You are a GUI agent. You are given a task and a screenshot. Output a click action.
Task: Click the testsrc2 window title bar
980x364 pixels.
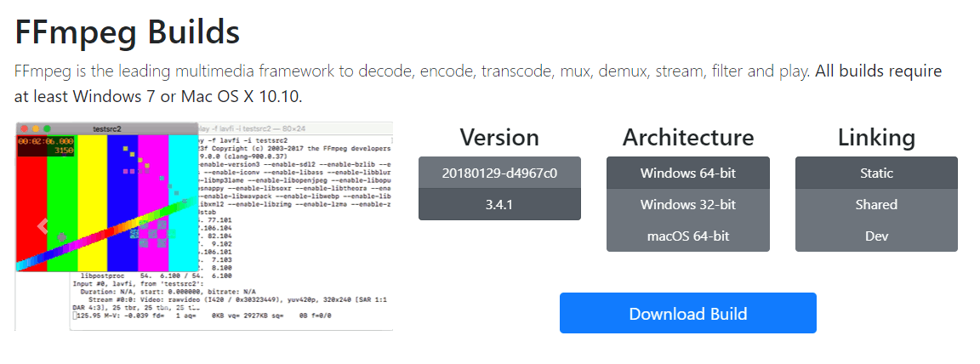106,128
